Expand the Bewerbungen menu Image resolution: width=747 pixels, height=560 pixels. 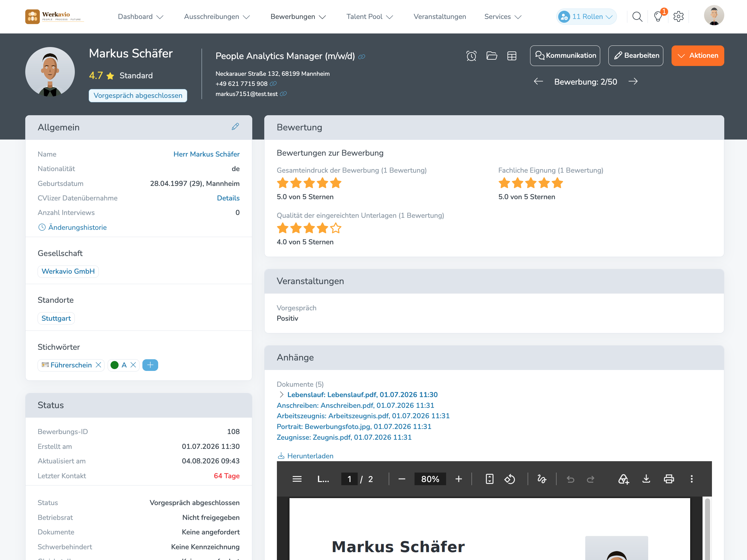[298, 16]
